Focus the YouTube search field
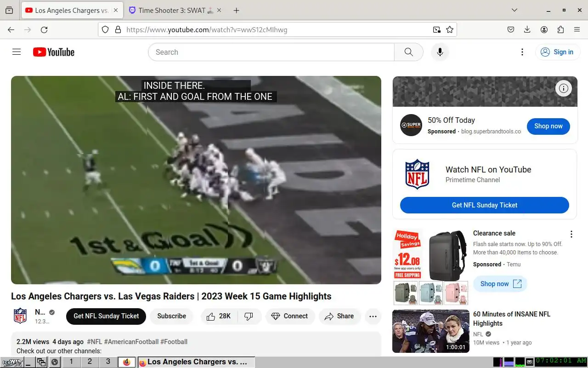Viewport: 588px width, 368px height. 271,52
